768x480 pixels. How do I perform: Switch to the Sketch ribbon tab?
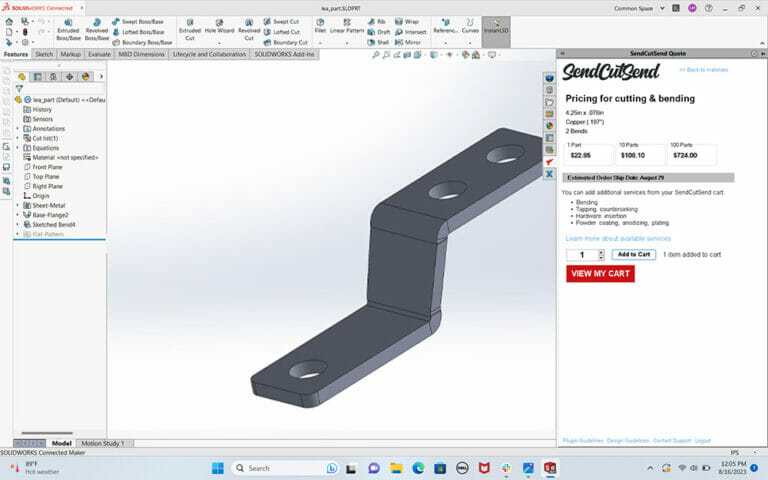pos(44,54)
